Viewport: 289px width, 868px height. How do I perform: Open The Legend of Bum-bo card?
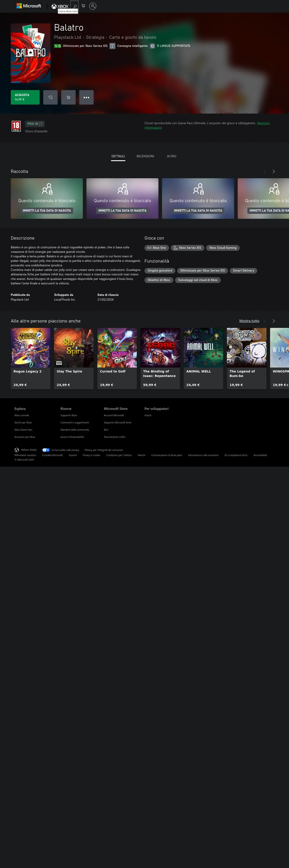tap(247, 359)
